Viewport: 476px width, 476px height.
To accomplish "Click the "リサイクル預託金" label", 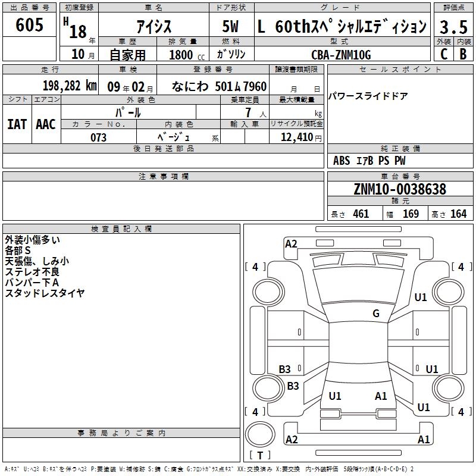I will 296,124.
